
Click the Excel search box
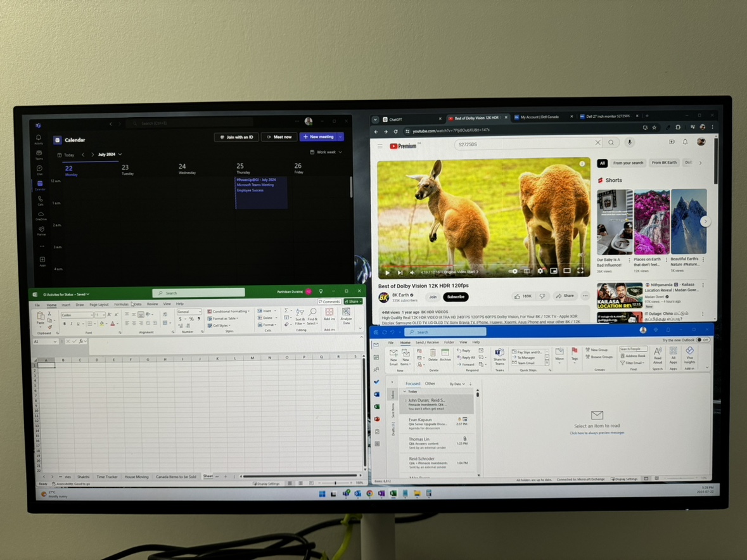pos(198,293)
